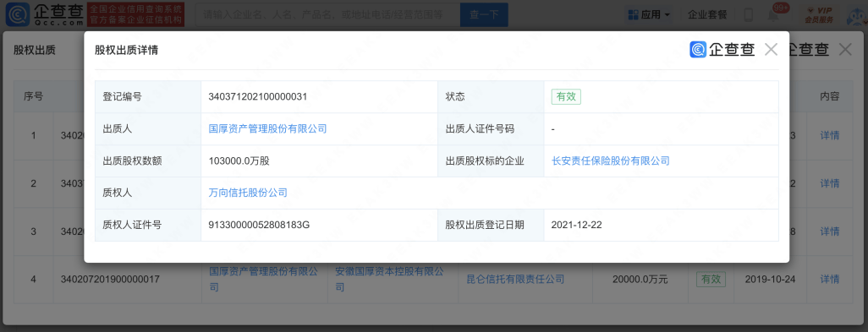Open the 企业套餐 menu item

pyautogui.click(x=707, y=15)
